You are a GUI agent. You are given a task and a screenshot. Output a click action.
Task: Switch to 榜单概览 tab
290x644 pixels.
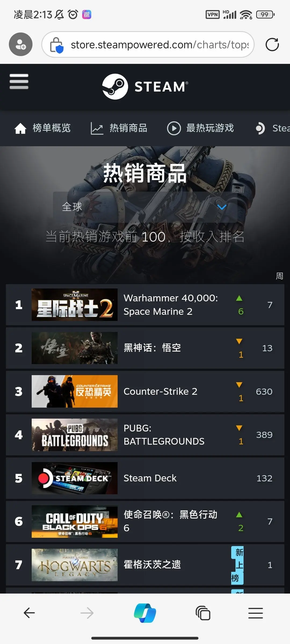42,128
